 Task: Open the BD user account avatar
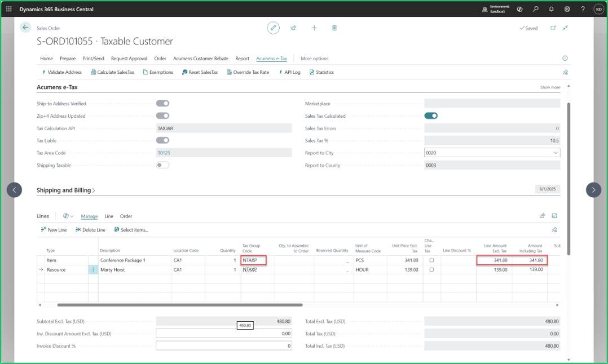599,9
